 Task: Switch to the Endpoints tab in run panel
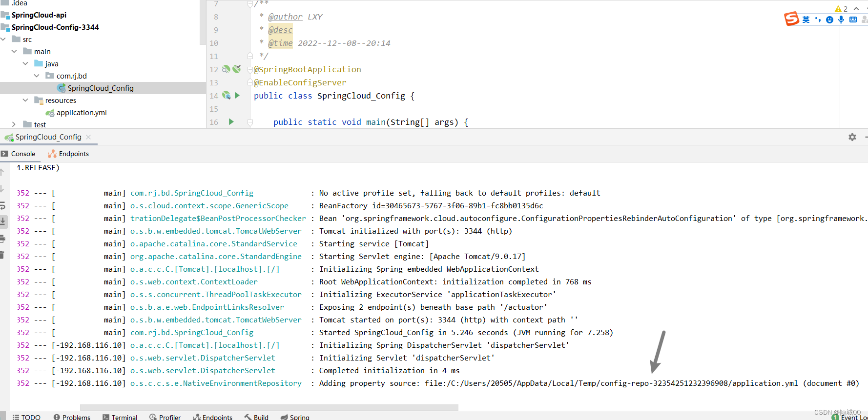coord(68,154)
